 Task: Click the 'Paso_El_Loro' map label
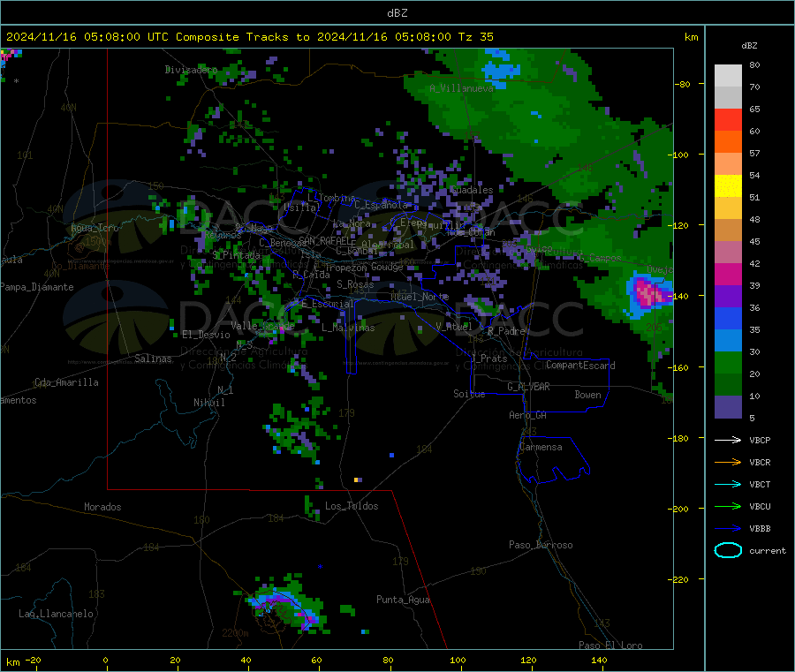610,646
